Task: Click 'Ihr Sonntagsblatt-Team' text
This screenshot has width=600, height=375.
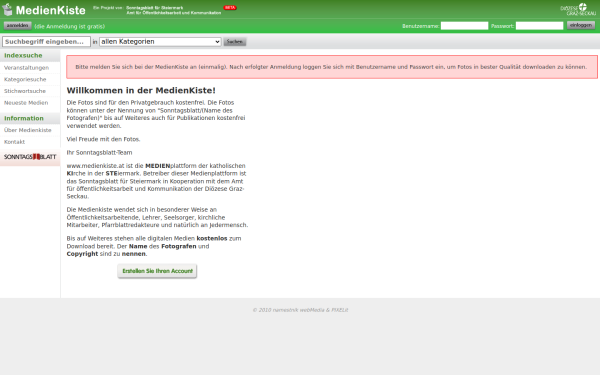Action: pyautogui.click(x=99, y=152)
